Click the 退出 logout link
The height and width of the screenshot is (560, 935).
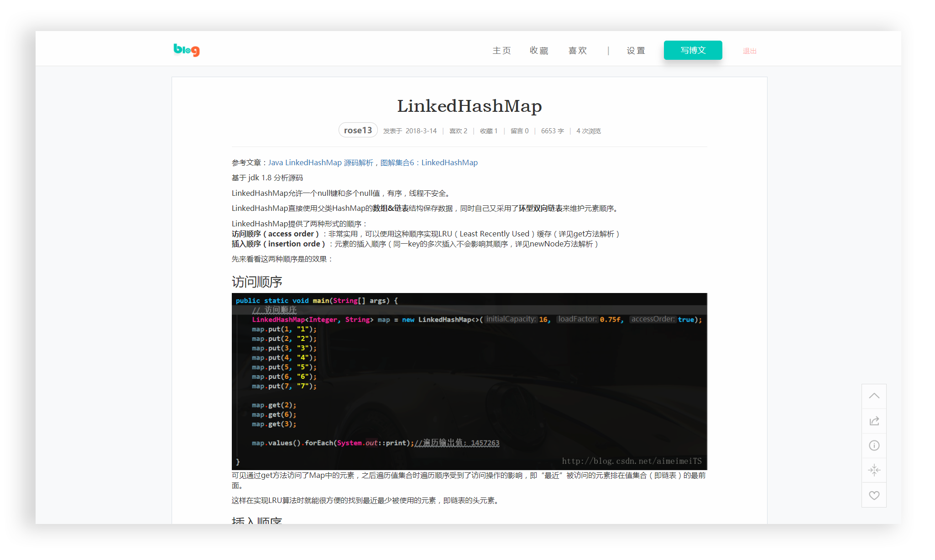[x=749, y=51]
